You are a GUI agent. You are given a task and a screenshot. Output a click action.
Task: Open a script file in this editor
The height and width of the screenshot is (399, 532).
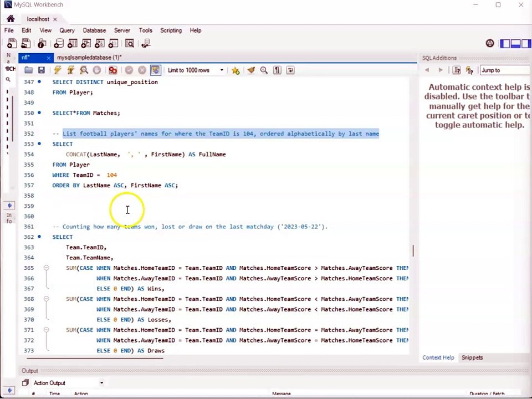pyautogui.click(x=28, y=70)
